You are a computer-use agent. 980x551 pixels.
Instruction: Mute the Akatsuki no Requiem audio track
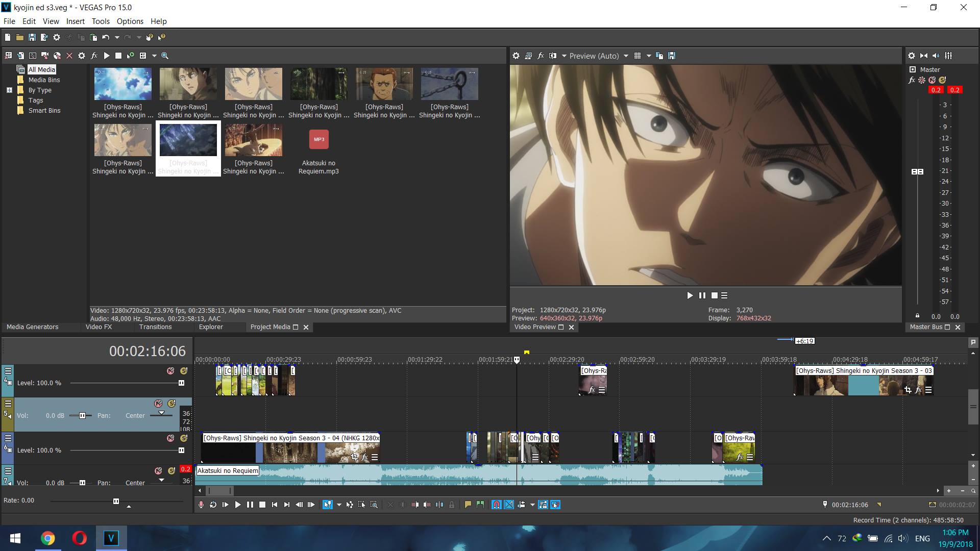(x=158, y=471)
